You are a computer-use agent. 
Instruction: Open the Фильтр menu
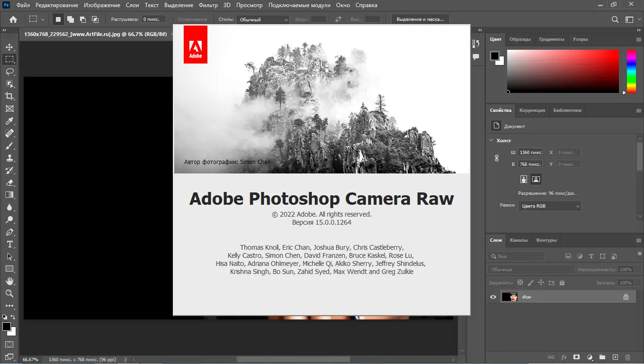[x=208, y=5]
